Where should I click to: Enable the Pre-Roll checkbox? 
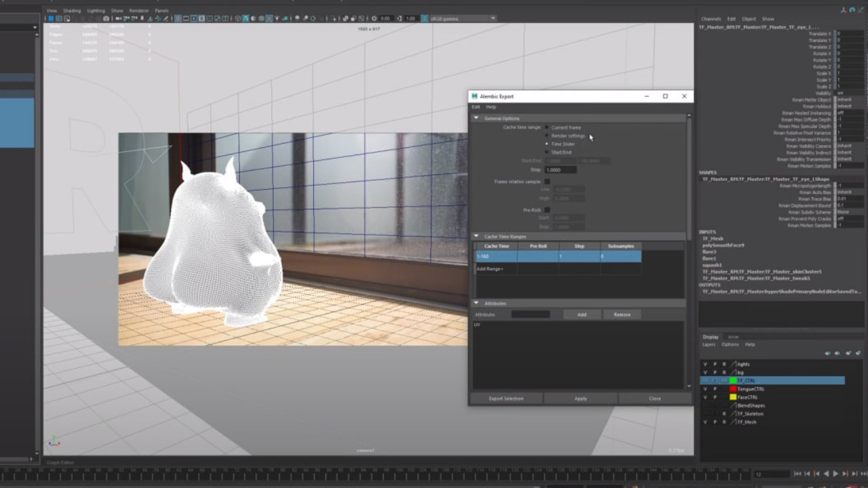pyautogui.click(x=547, y=210)
